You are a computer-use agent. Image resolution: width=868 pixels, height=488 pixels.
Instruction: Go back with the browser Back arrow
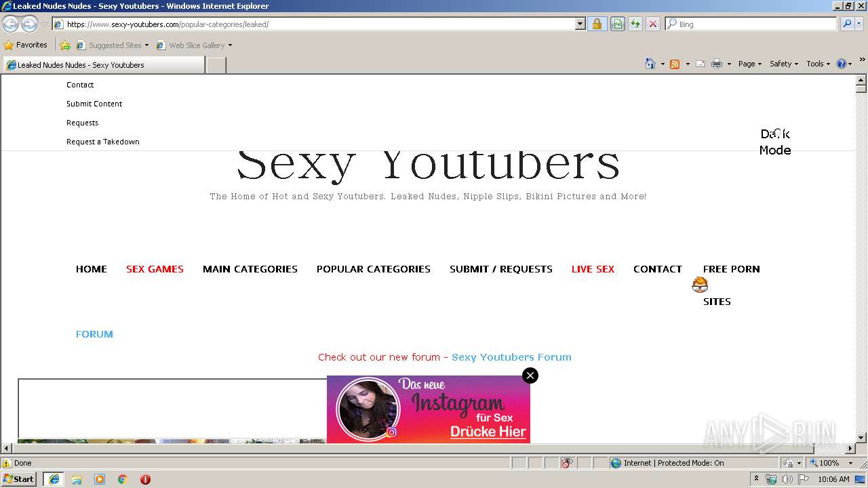10,24
